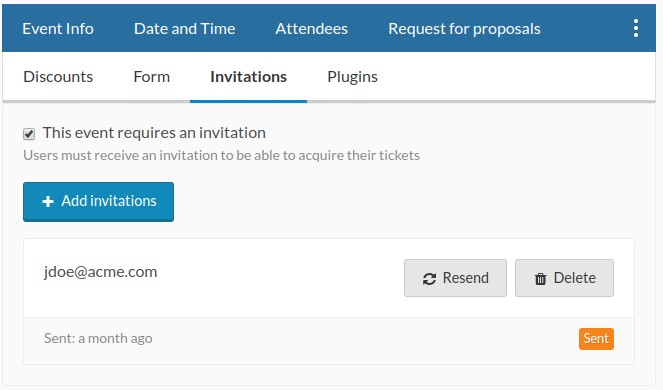
Task: Select the jdoe@acme.com email text
Action: (100, 272)
